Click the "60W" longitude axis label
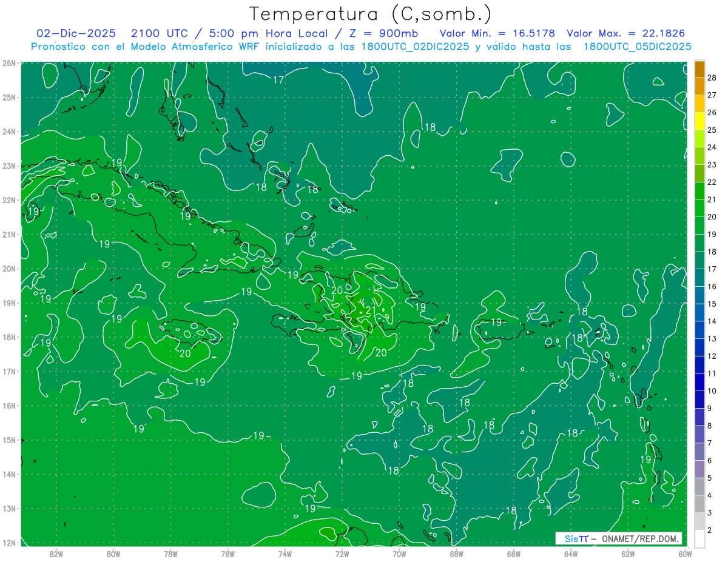Viewport: 728px width, 562px height. pyautogui.click(x=685, y=554)
